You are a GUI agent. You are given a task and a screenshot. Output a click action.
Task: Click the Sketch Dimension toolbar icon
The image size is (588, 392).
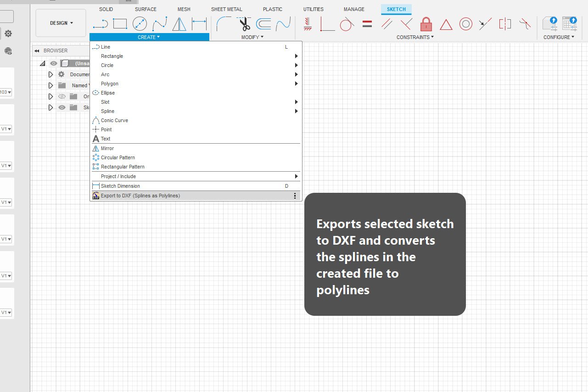tap(199, 23)
